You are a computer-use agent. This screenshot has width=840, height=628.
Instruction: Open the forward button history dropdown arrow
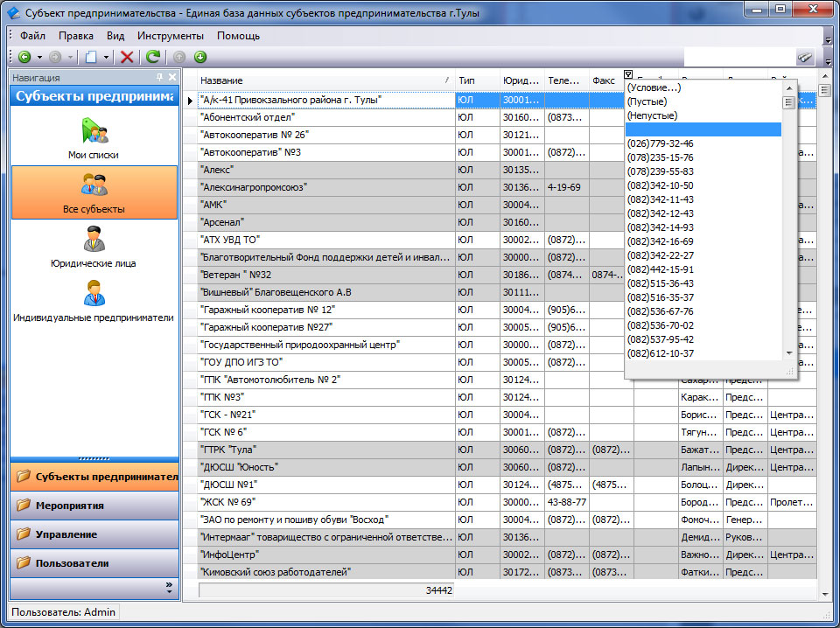pos(70,57)
